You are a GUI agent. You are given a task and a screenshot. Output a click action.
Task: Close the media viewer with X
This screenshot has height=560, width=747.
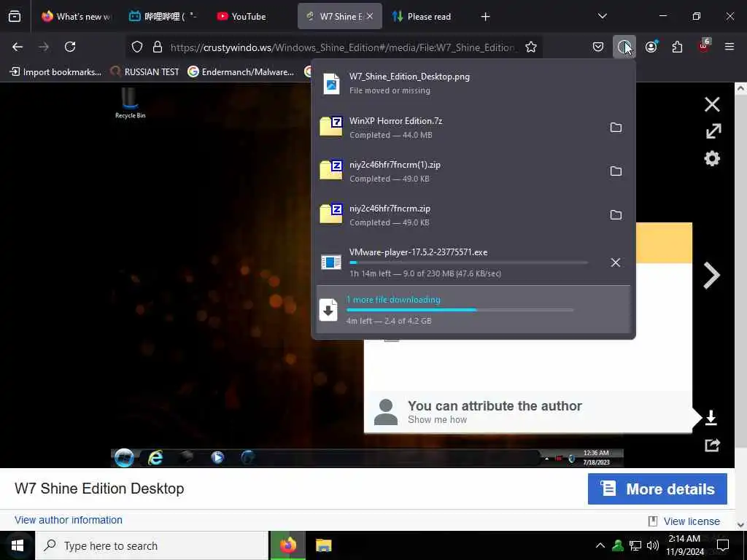click(712, 104)
